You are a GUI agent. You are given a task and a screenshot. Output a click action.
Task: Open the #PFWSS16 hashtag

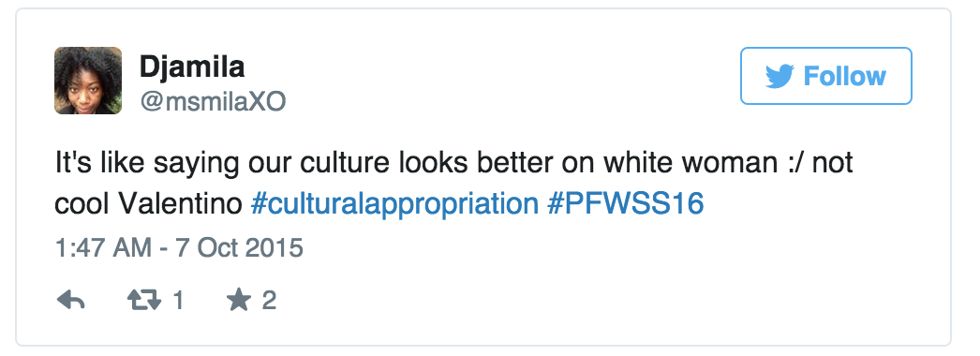point(626,203)
